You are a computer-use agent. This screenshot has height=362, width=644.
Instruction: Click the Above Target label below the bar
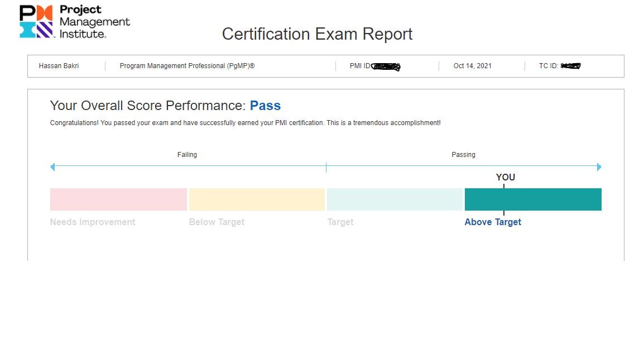coord(493,222)
